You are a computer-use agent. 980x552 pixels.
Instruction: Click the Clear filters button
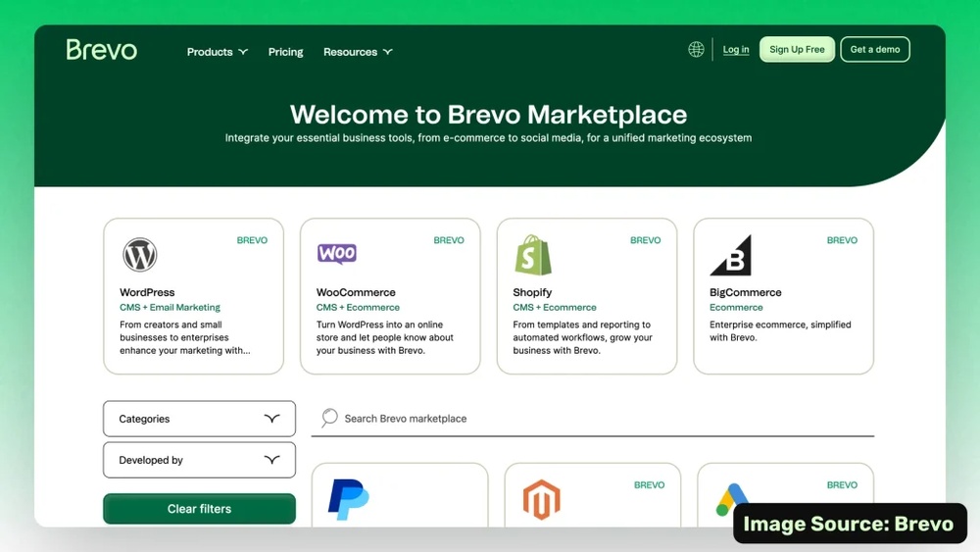[x=199, y=509]
